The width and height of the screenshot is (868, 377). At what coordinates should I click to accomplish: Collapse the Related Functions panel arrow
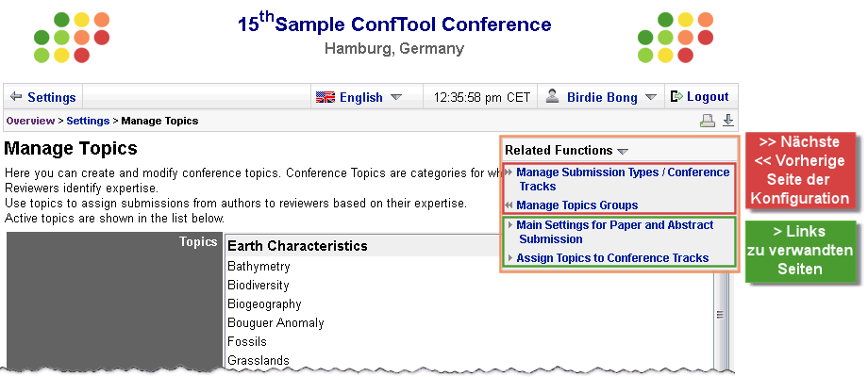click(x=623, y=151)
